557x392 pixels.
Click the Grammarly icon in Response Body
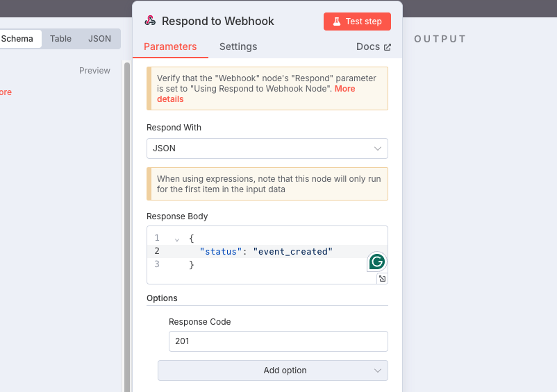376,262
